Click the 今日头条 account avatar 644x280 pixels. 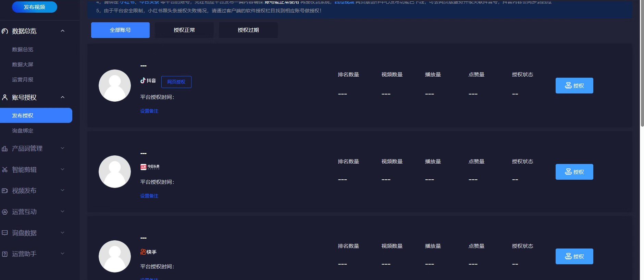115,171
